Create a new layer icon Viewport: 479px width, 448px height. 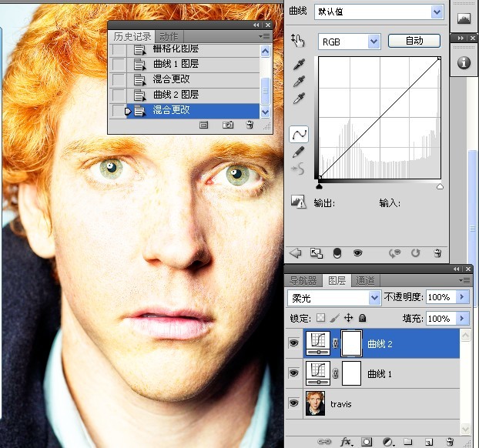(x=429, y=442)
